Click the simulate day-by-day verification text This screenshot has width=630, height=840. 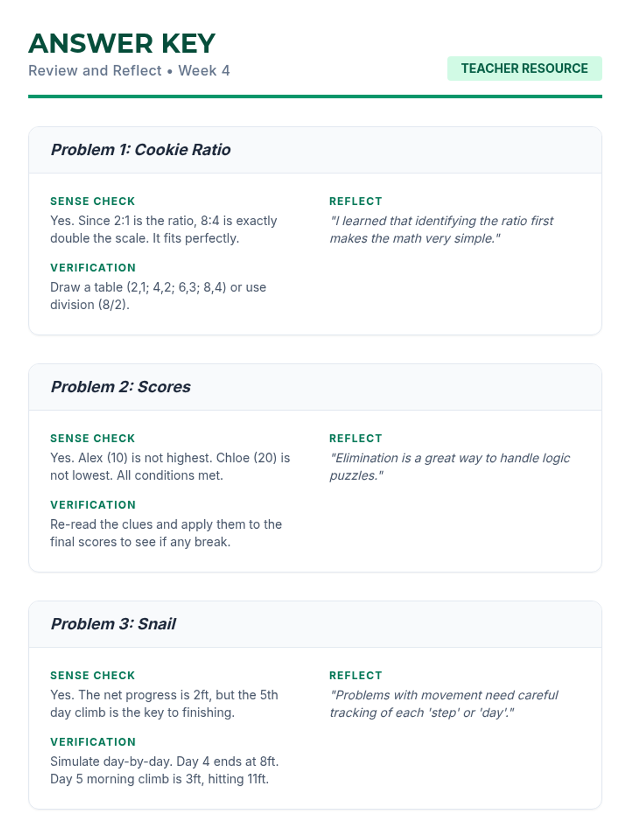click(x=164, y=770)
